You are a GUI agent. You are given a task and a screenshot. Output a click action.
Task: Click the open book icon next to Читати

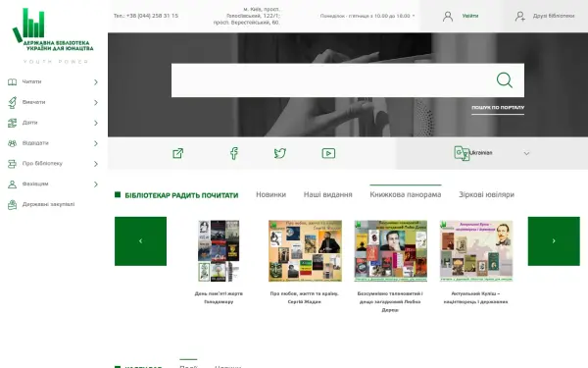click(13, 81)
